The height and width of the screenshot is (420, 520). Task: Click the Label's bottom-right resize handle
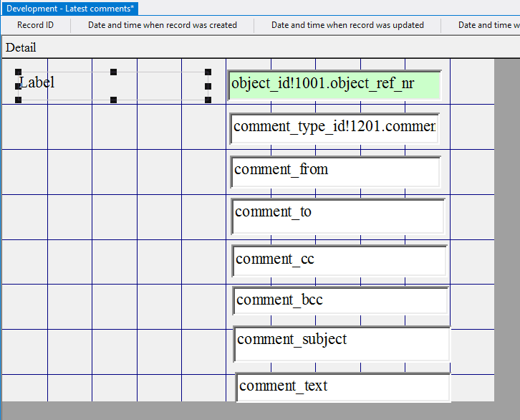(208, 100)
